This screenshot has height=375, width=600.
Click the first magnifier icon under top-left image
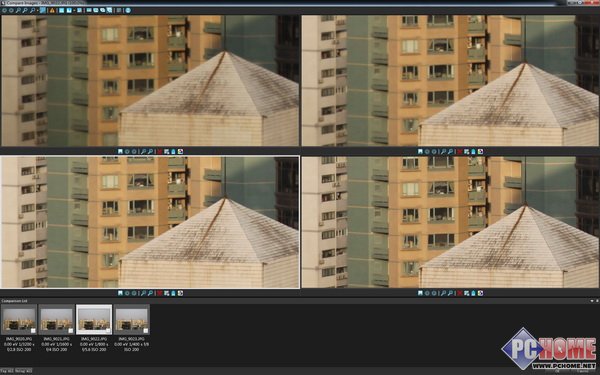(143, 152)
